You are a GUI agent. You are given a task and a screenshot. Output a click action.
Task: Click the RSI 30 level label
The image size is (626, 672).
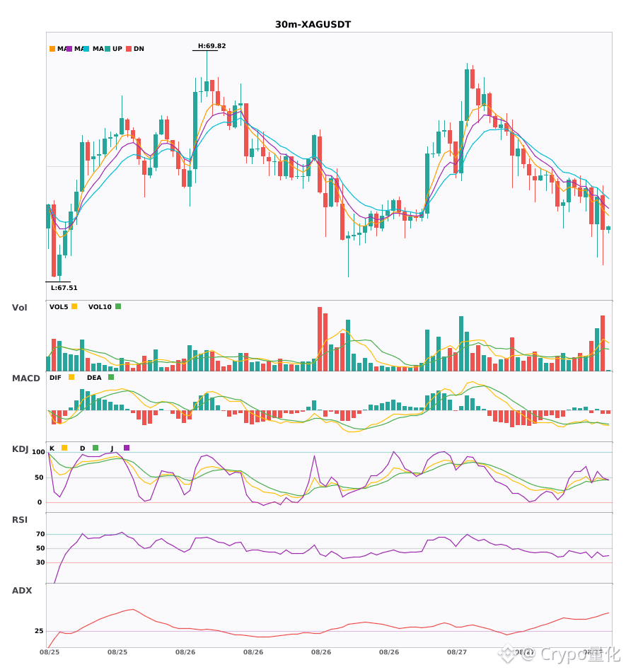point(40,562)
